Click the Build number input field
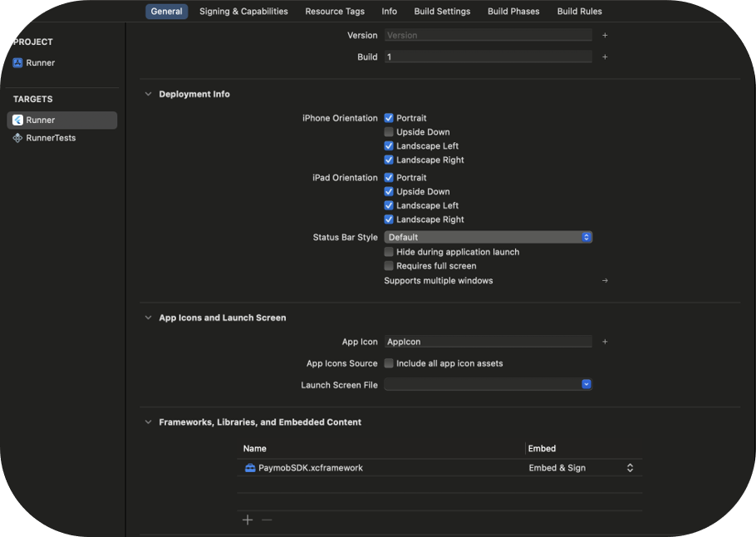This screenshot has height=537, width=756. click(x=488, y=57)
